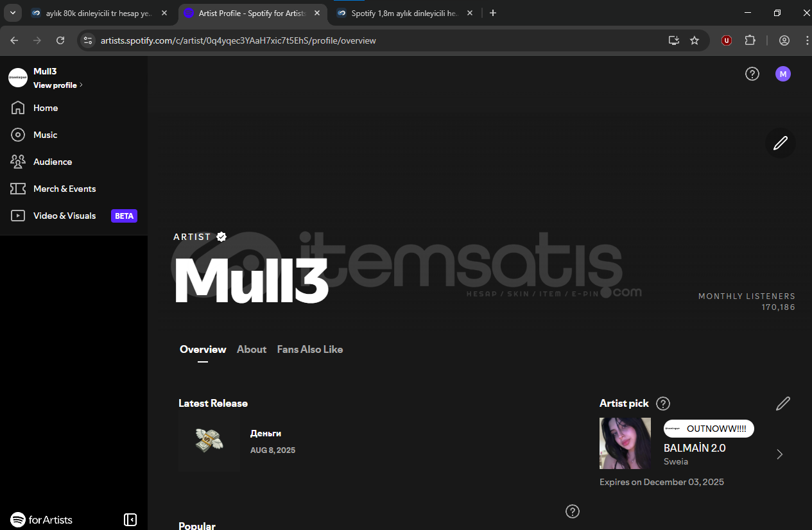Open the BALMAİN 2.0 artist pick image

pyautogui.click(x=625, y=443)
